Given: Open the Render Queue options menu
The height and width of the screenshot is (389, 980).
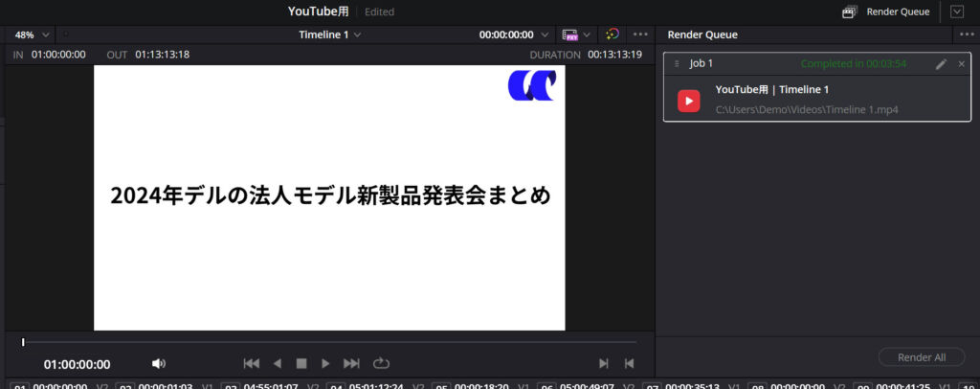Looking at the screenshot, I should (x=966, y=34).
